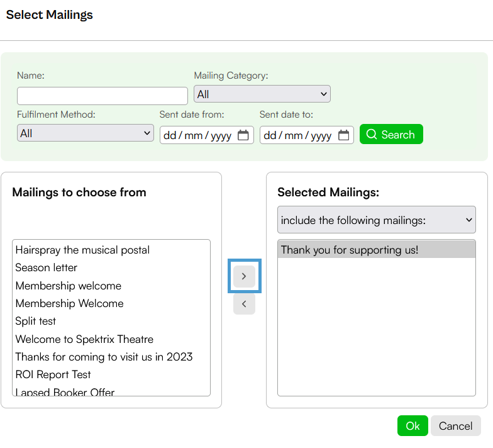Select the Split test mailing

pos(111,321)
